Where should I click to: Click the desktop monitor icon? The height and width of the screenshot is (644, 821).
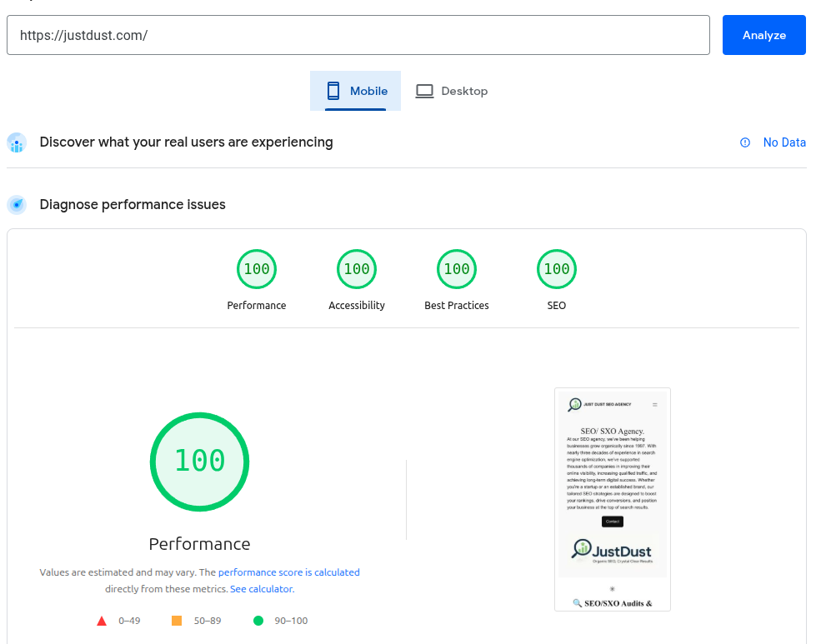(x=424, y=91)
